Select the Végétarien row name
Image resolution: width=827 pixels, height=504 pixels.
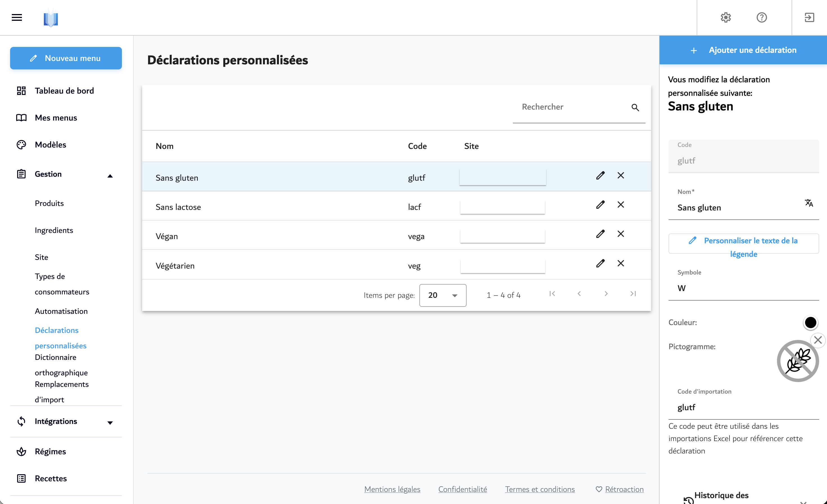(175, 266)
